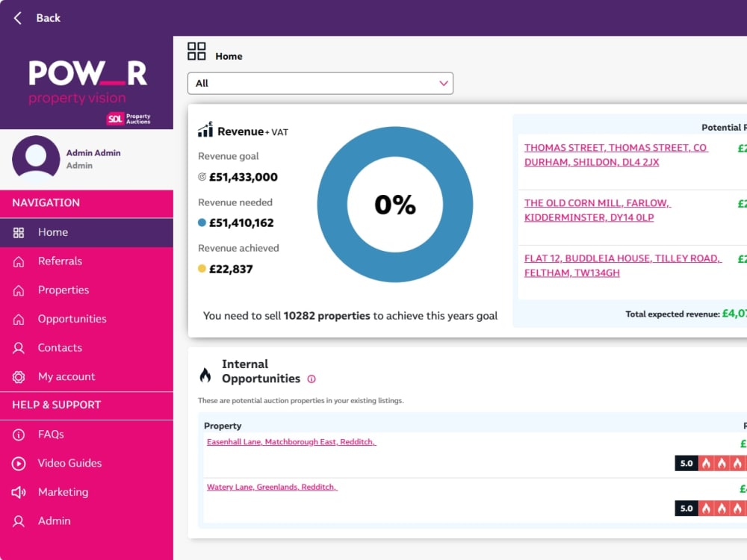Click the £51,433,000 revenue goal value

244,177
